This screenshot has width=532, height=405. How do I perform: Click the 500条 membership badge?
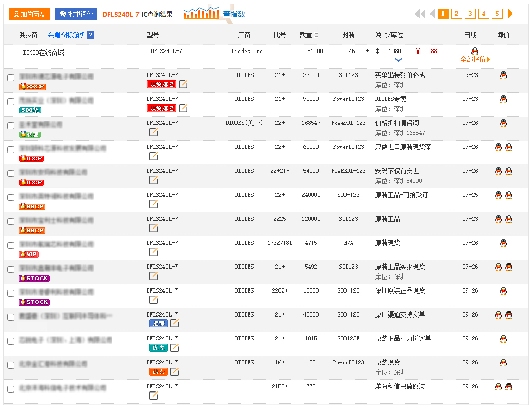(x=30, y=110)
